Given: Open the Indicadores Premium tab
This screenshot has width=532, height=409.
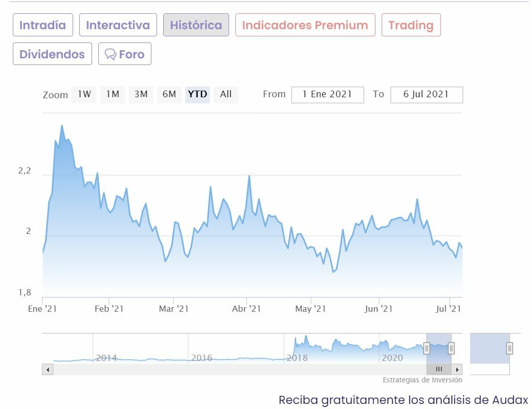Looking at the screenshot, I should point(305,25).
